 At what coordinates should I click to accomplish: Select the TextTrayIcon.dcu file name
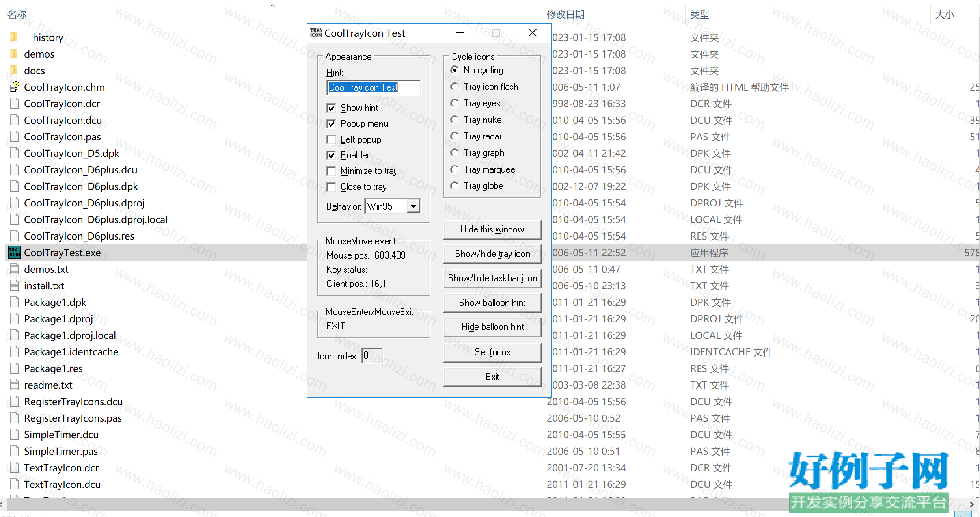tap(62, 484)
